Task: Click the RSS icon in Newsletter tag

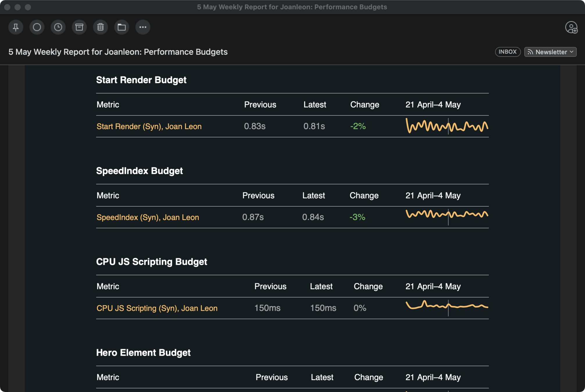Action: 530,52
